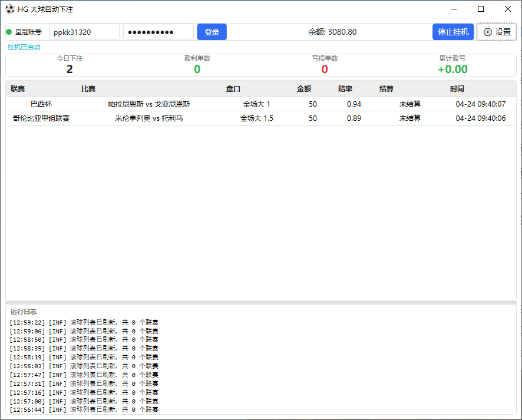Click the red 亏损单数 loss count
Image resolution: width=522 pixels, height=420 pixels.
tap(324, 69)
